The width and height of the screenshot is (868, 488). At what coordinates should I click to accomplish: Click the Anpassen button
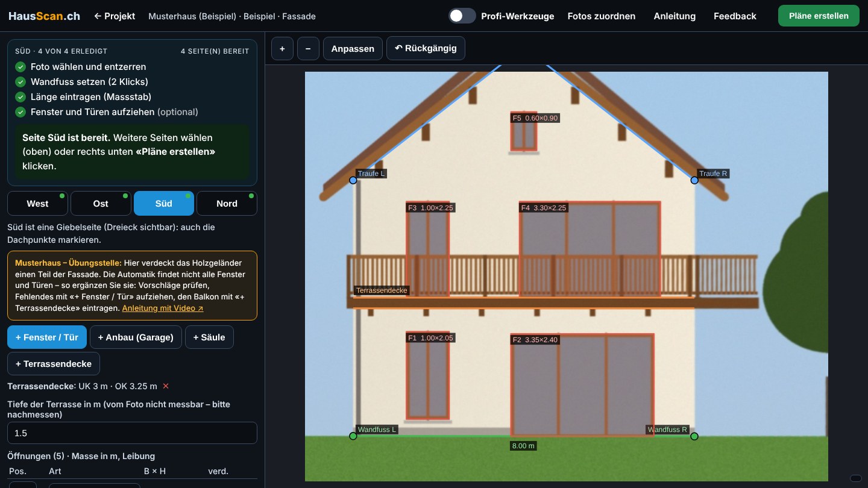click(x=353, y=48)
